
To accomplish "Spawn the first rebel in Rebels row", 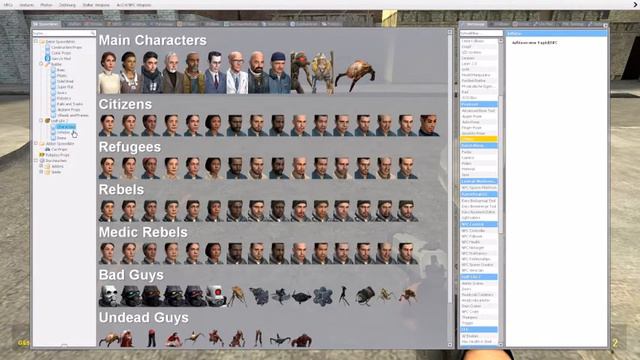I will (108, 211).
